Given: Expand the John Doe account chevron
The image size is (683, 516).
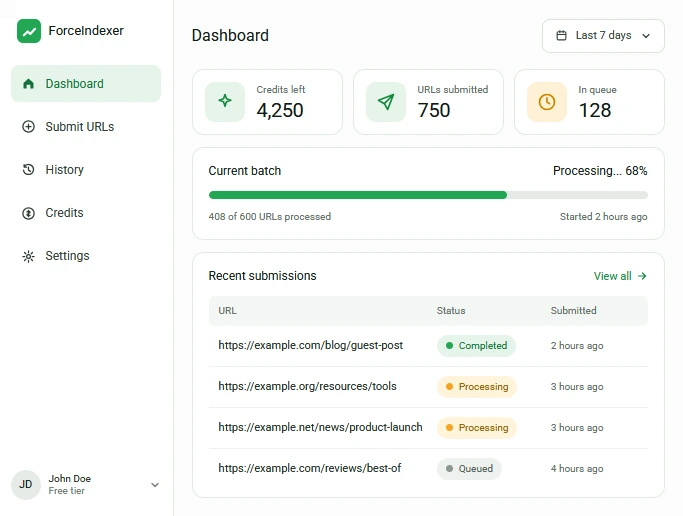Looking at the screenshot, I should [x=155, y=485].
